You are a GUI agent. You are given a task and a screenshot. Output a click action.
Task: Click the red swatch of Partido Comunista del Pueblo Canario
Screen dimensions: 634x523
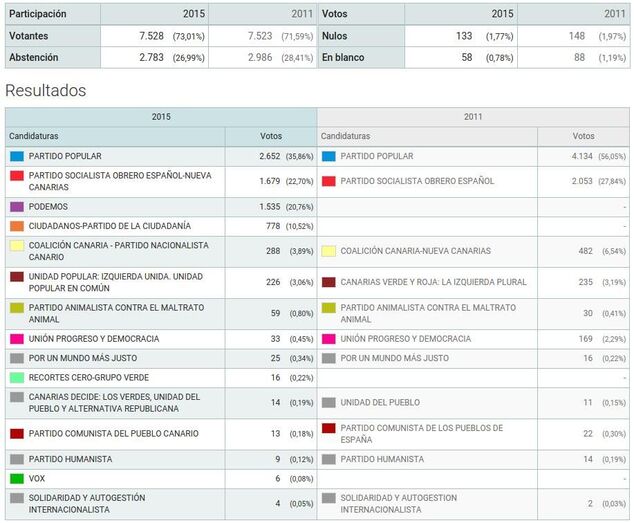pos(17,434)
